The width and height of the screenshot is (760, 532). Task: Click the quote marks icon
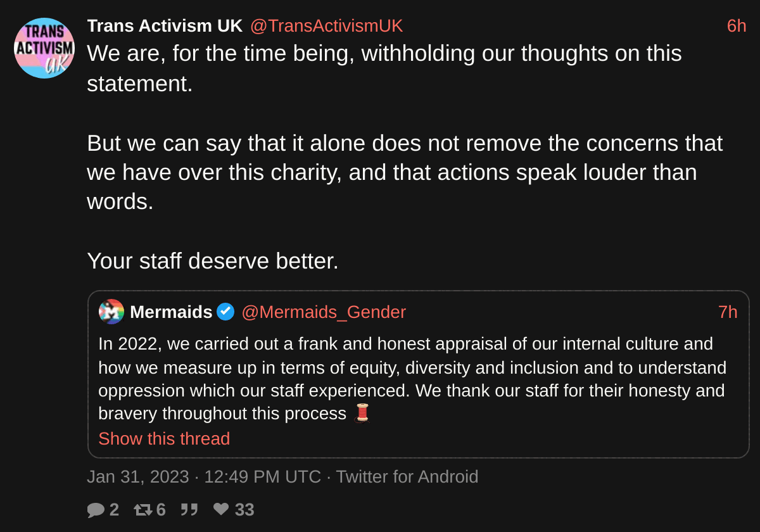point(189,509)
